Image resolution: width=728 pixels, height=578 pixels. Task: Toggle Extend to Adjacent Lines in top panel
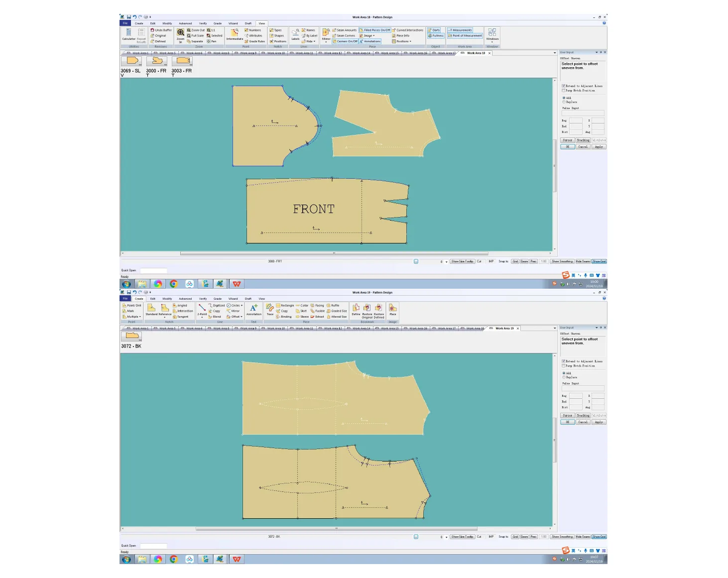click(x=582, y=86)
